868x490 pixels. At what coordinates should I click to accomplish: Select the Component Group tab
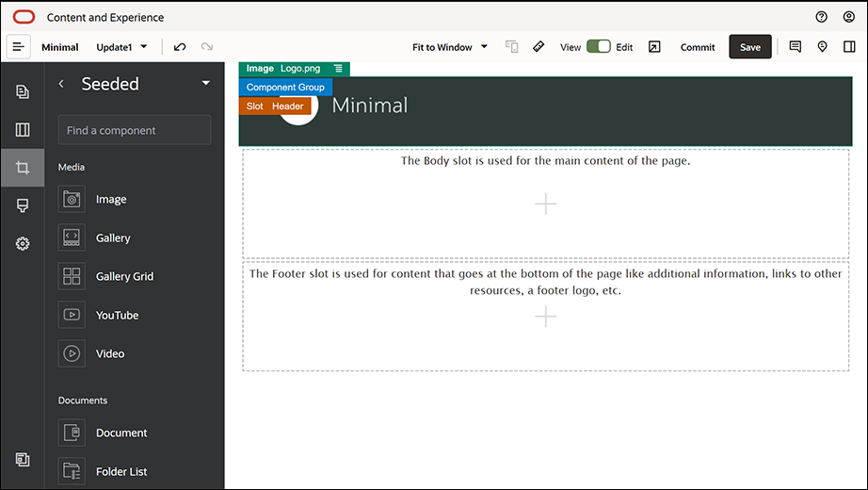point(285,87)
